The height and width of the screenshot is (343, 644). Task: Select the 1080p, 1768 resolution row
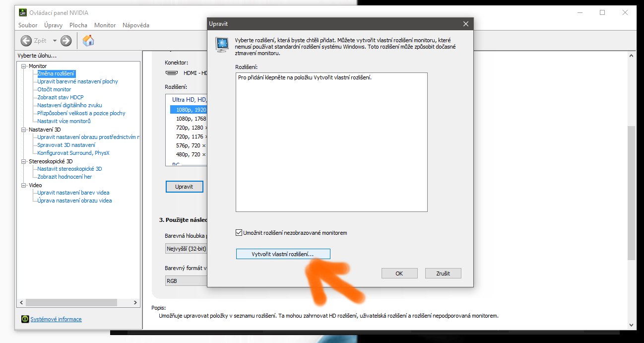[x=189, y=119]
